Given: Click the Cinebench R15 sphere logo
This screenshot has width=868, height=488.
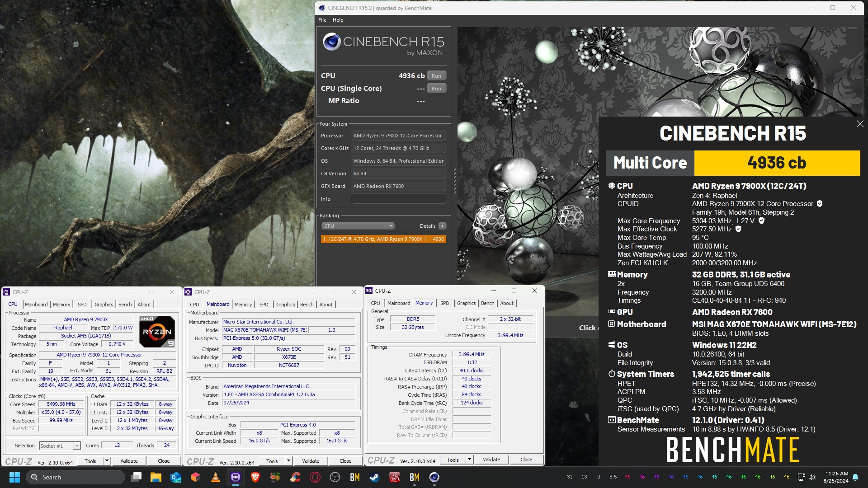Looking at the screenshot, I should (x=332, y=42).
